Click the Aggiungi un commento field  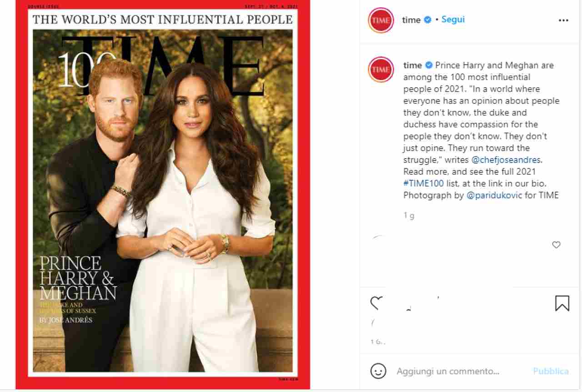pyautogui.click(x=448, y=371)
